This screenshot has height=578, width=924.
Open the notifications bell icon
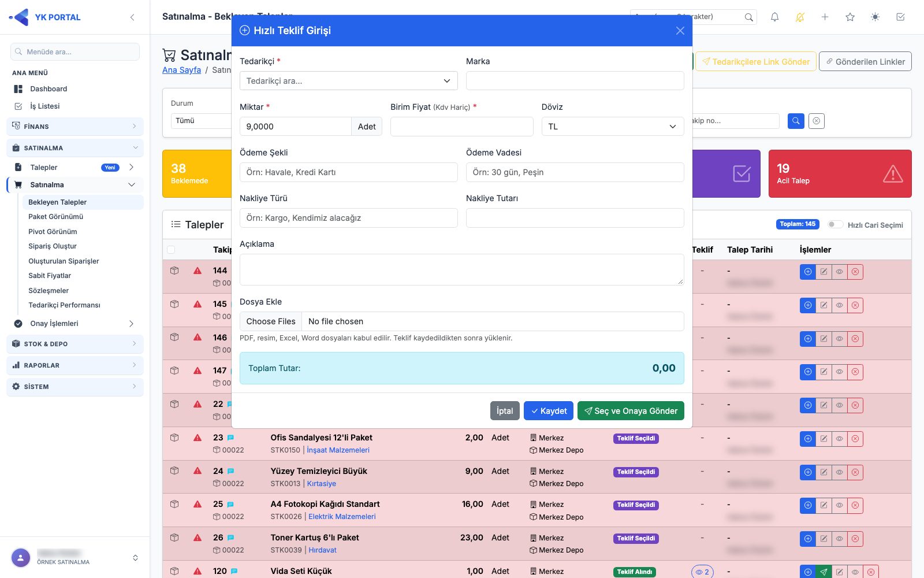tap(774, 17)
